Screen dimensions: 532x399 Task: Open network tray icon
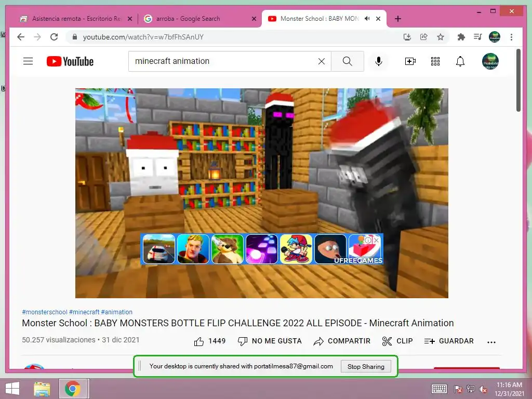471,389
